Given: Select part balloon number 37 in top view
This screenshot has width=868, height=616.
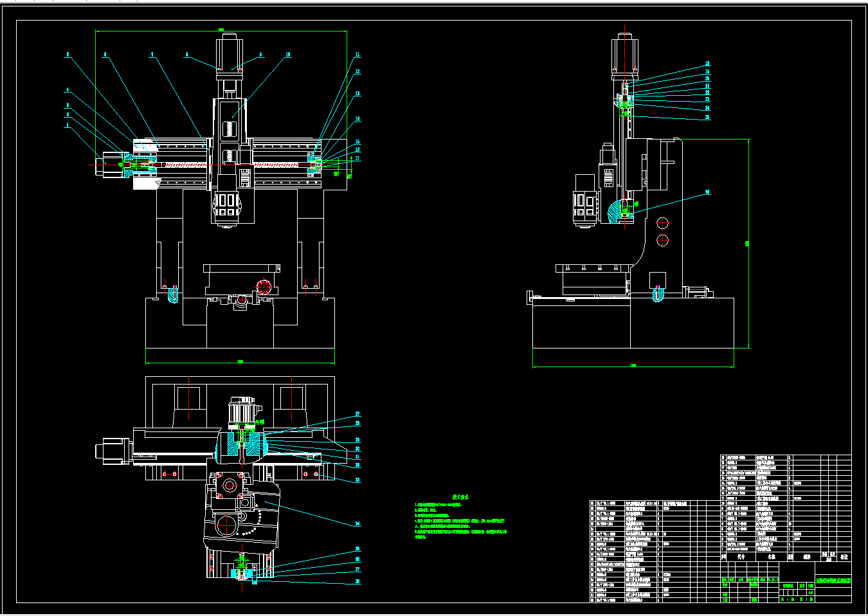Looking at the screenshot, I should [x=357, y=570].
